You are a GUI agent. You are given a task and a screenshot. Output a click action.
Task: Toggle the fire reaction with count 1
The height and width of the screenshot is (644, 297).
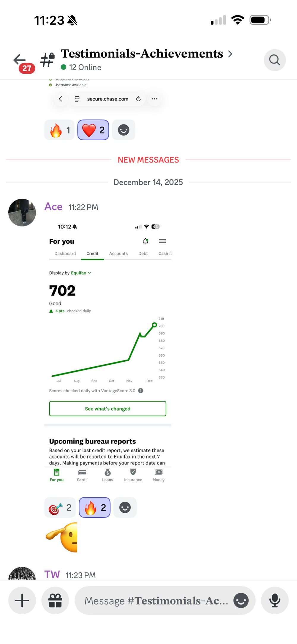(59, 130)
